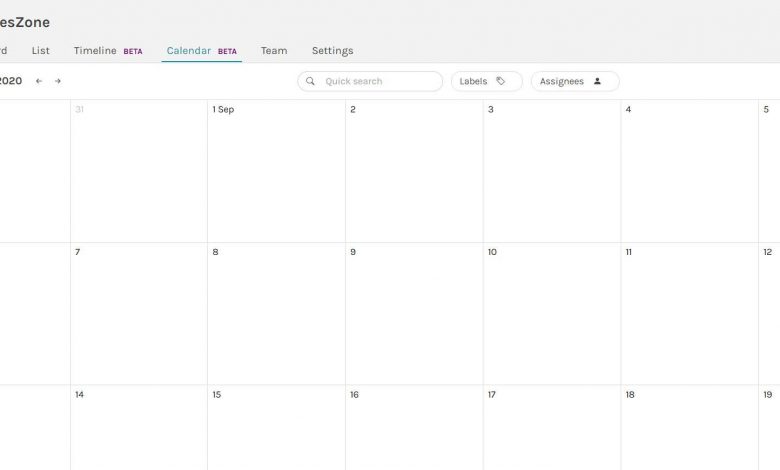Click the day 9 calendar cell
This screenshot has height=470, width=780.
[414, 313]
